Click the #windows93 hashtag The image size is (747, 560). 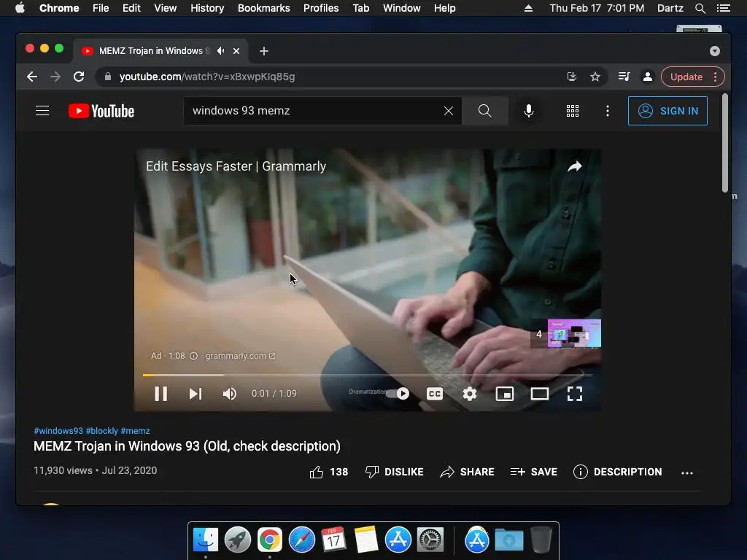[x=58, y=431]
